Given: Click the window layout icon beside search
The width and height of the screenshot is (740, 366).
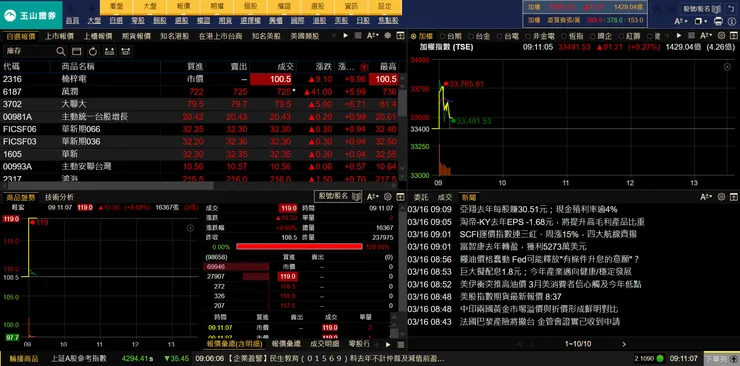Looking at the screenshot, I should click(76, 51).
